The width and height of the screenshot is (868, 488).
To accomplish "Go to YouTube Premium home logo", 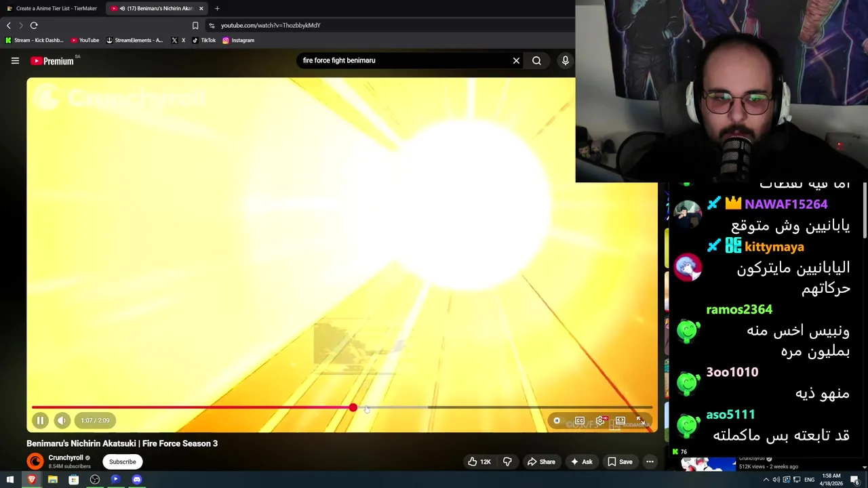I will (x=53, y=61).
